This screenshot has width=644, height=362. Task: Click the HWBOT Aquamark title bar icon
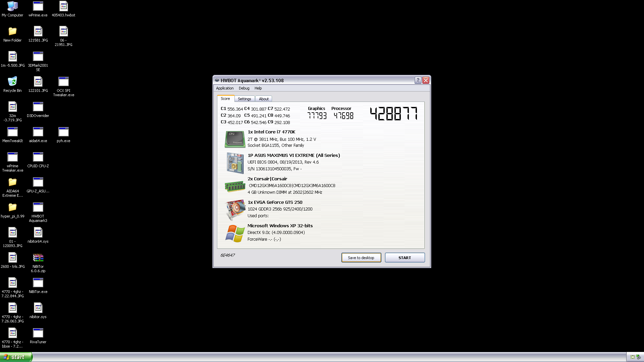click(x=217, y=80)
